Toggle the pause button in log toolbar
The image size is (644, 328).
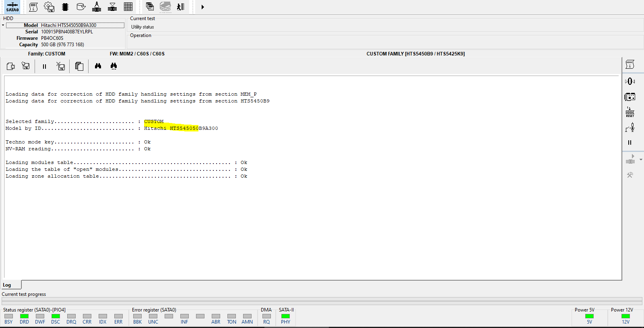pos(44,66)
